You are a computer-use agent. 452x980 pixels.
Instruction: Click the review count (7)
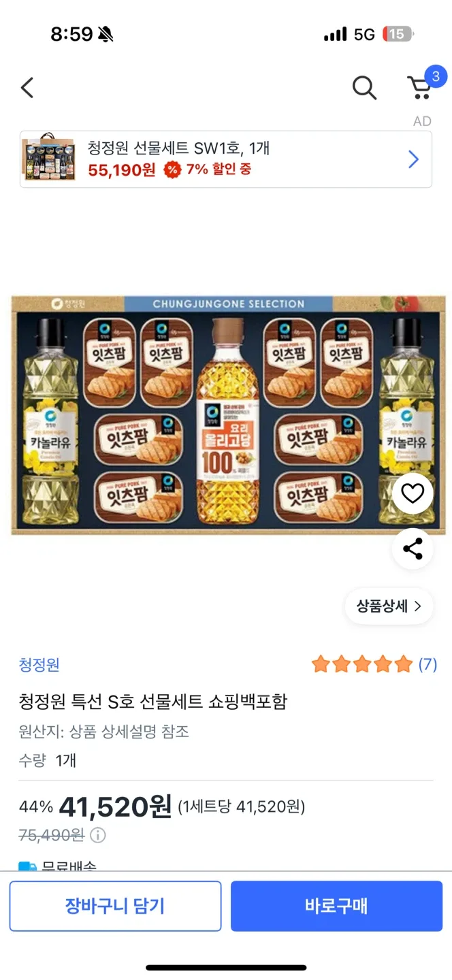[x=427, y=664]
